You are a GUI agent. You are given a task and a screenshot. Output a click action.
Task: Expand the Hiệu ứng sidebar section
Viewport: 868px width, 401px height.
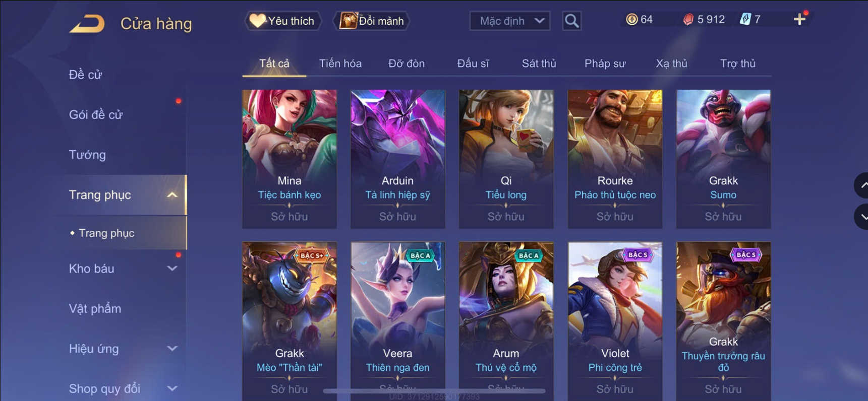pos(172,349)
